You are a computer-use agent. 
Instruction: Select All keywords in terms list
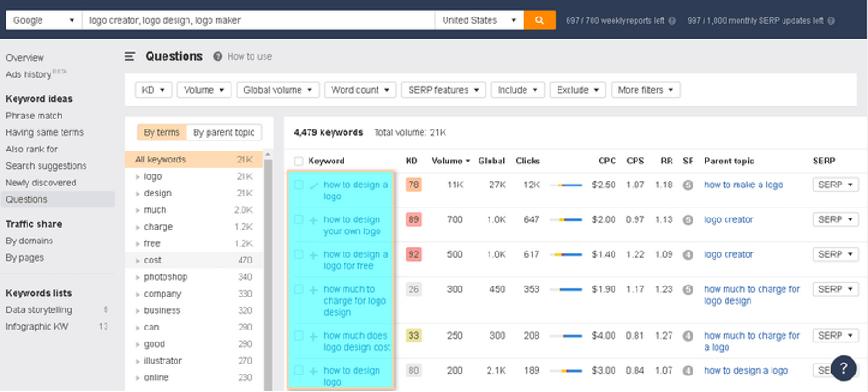point(194,160)
